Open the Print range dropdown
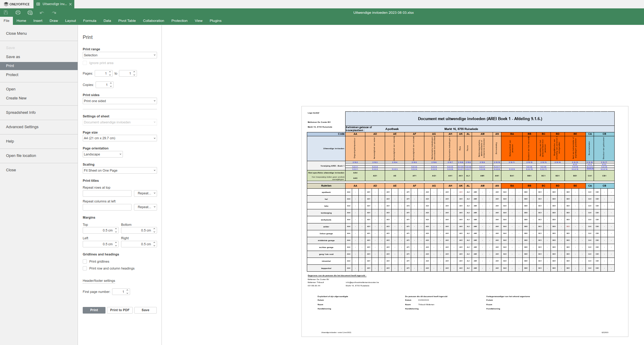 [x=120, y=55]
